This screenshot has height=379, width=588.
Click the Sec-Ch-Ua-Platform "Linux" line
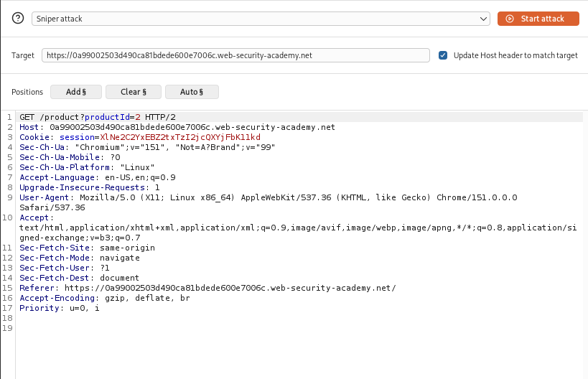87,167
